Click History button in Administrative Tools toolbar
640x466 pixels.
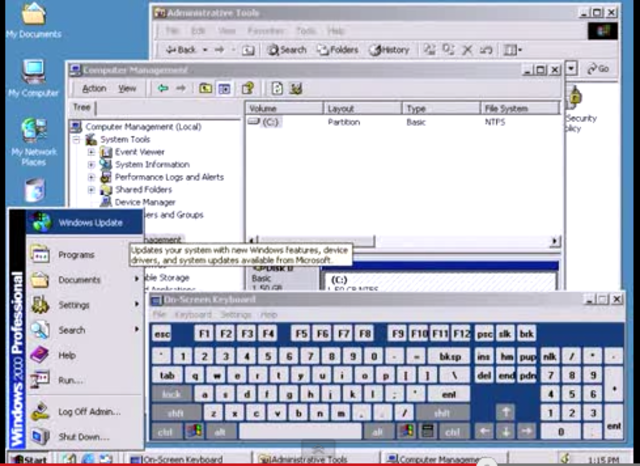click(x=389, y=50)
